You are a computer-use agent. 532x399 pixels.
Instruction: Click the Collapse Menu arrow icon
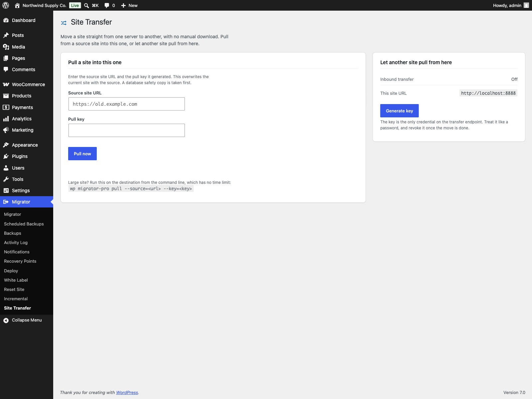(x=6, y=320)
